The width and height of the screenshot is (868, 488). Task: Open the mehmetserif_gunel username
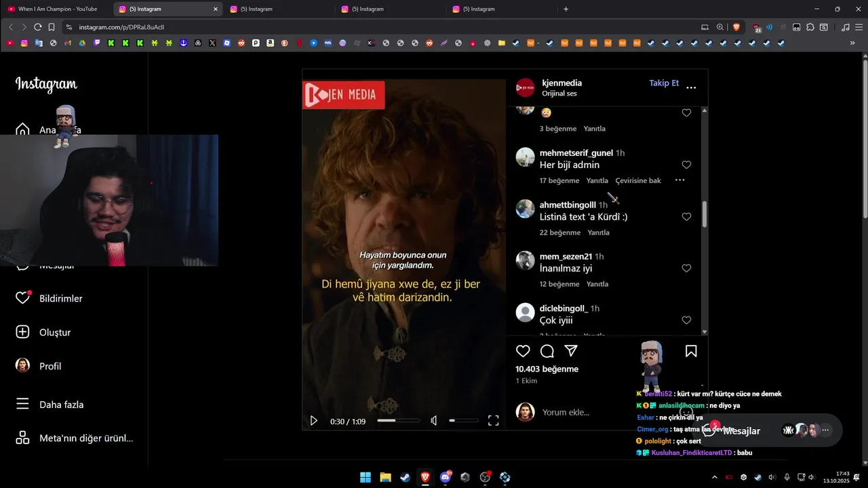click(576, 153)
